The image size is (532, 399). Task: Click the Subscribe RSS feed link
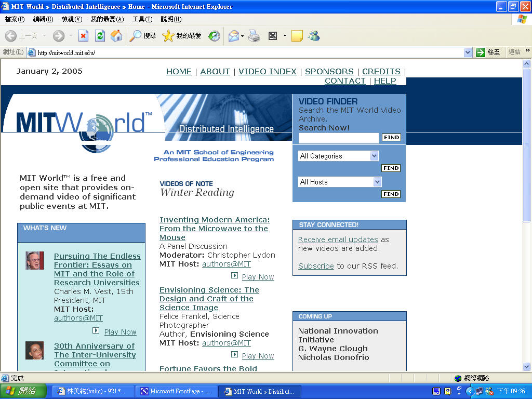coord(316,266)
